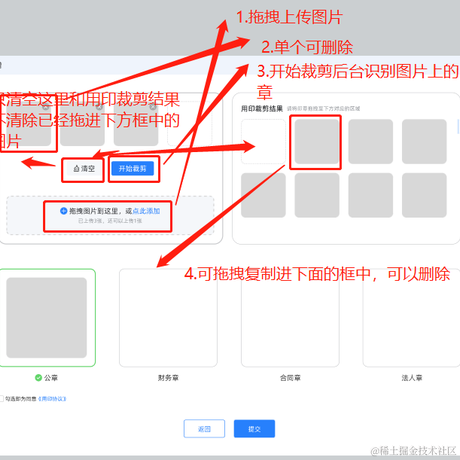Click the scrollbar of the 用印裁剪结果 panel
Viewport: 460px width, 460px height.
point(459,127)
